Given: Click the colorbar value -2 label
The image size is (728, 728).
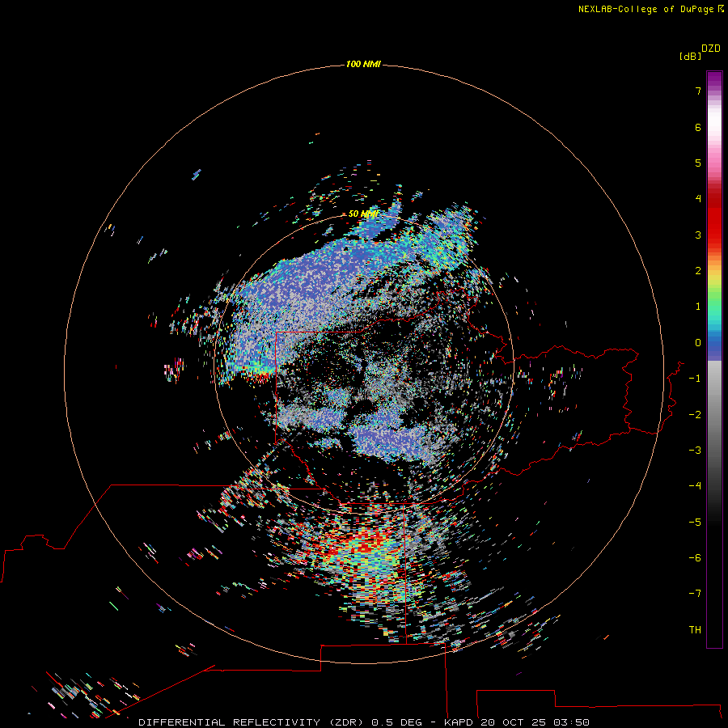Looking at the screenshot, I should (x=695, y=415).
